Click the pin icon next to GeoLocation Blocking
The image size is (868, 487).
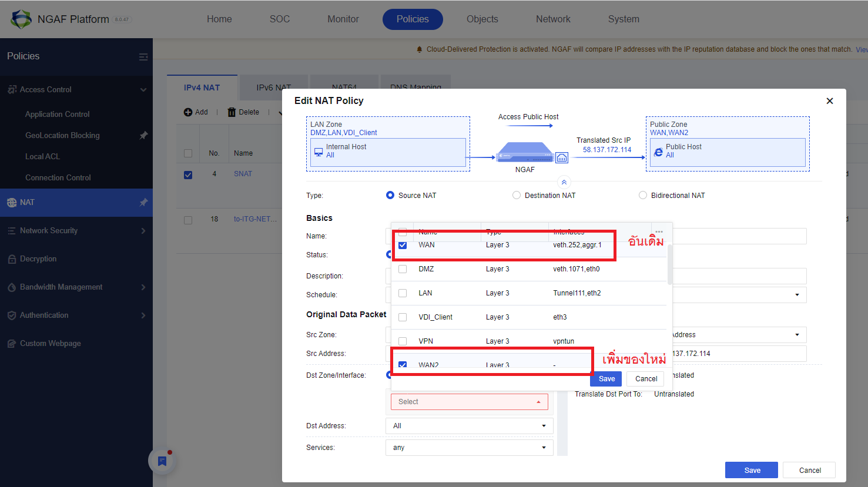(x=143, y=135)
